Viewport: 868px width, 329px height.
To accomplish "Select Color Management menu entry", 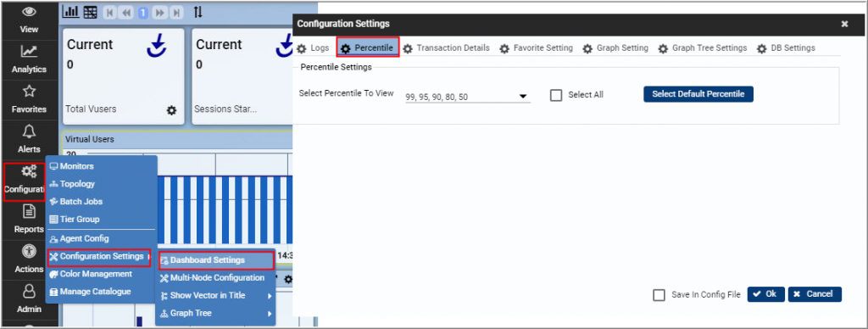I will tap(91, 274).
